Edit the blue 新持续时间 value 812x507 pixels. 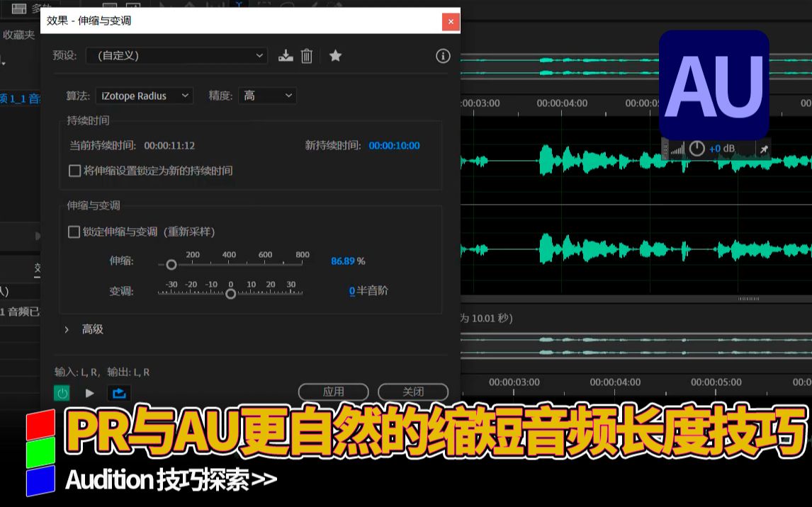coord(394,145)
